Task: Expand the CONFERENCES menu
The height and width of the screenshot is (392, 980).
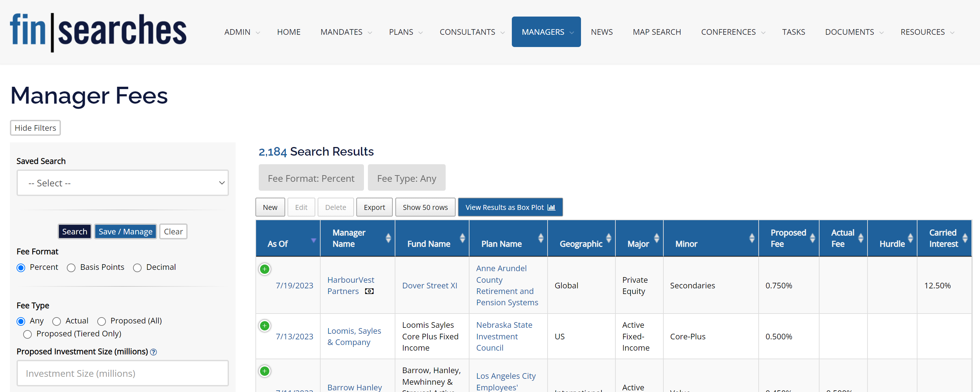Action: point(733,32)
